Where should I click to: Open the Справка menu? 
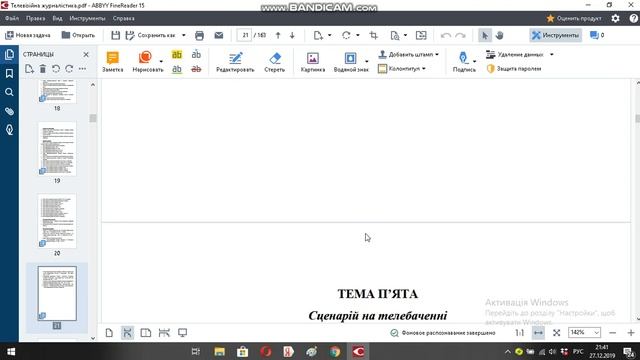[123, 18]
